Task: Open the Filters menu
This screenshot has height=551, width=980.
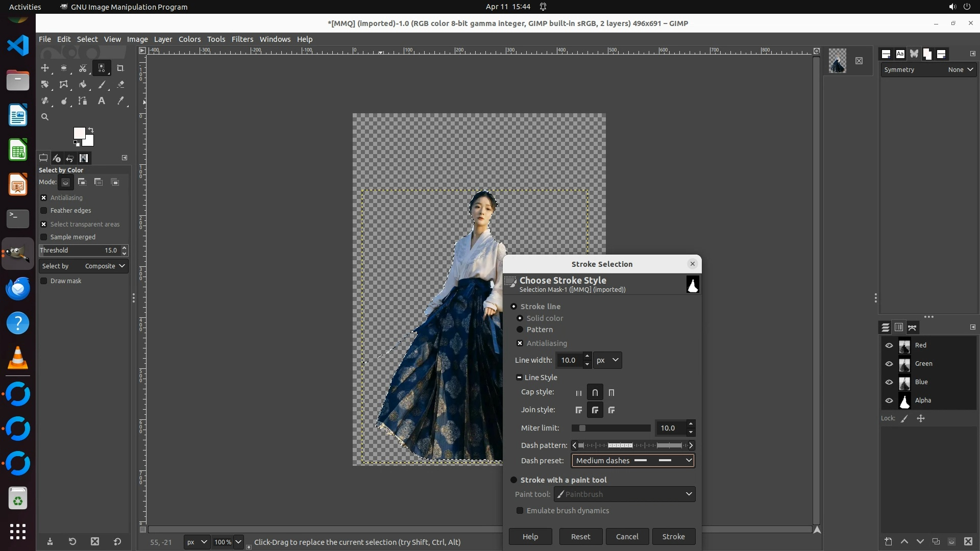Action: click(242, 39)
